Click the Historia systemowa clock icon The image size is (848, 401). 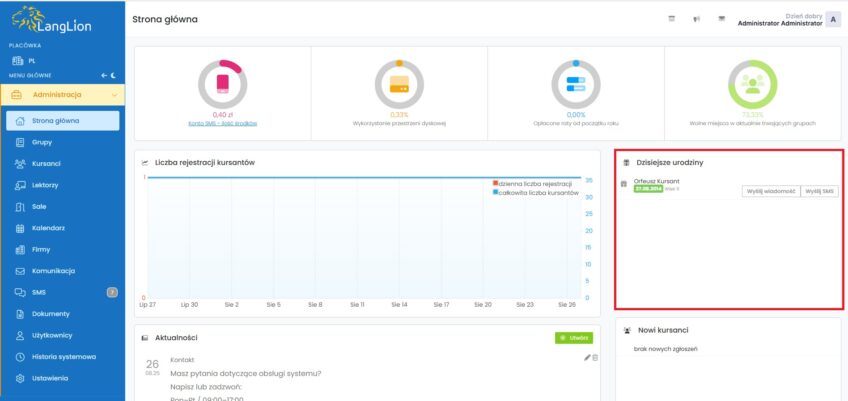[21, 357]
